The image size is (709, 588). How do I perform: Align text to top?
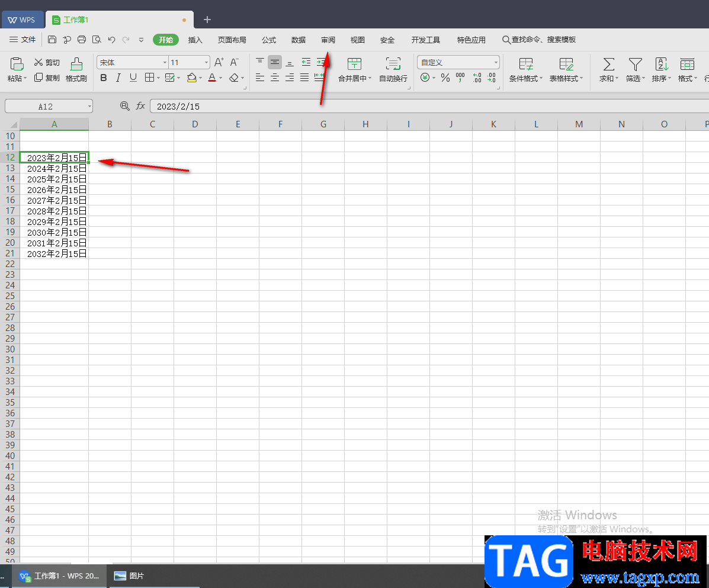click(260, 62)
